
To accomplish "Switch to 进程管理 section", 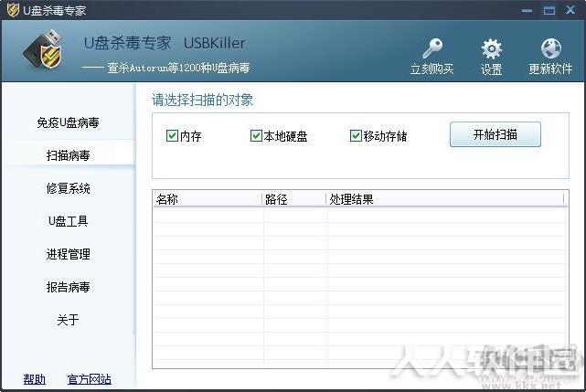I will tap(68, 254).
